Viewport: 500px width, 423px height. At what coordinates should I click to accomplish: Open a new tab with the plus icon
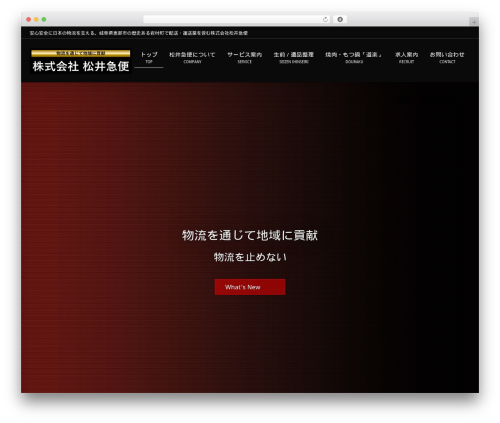pos(474,22)
